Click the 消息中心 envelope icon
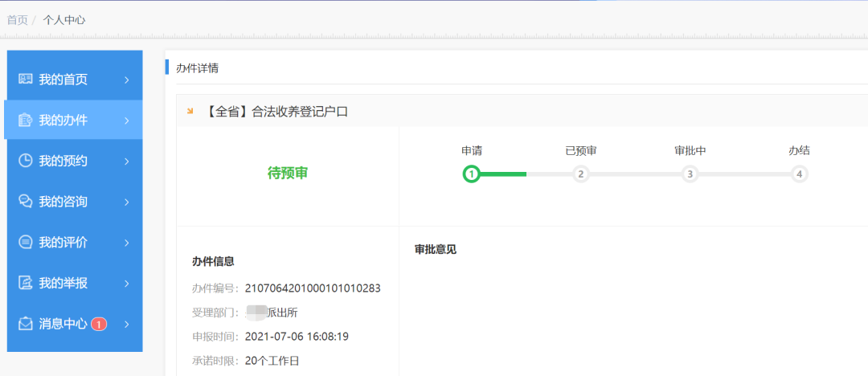The width and height of the screenshot is (868, 376). [26, 324]
